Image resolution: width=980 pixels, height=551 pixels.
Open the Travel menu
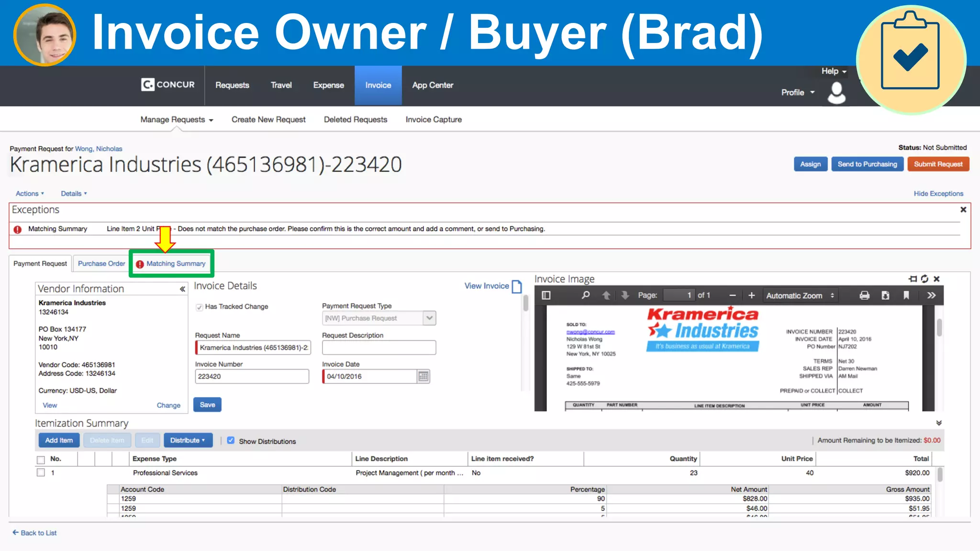pyautogui.click(x=281, y=85)
